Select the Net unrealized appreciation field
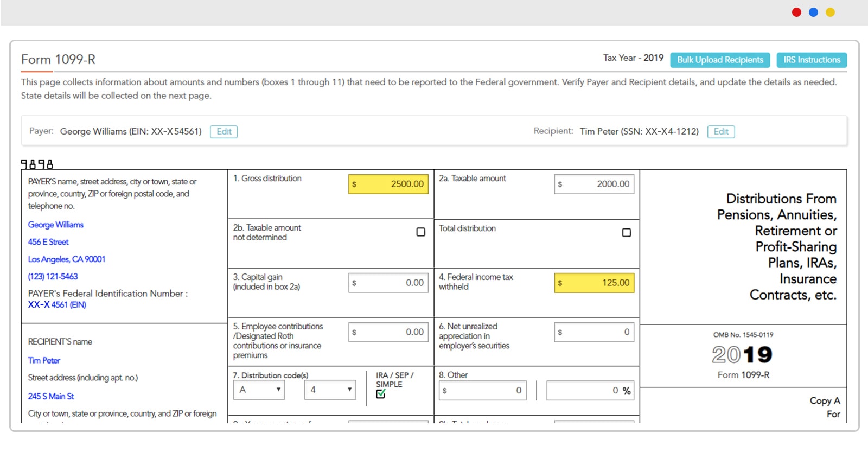 (594, 333)
